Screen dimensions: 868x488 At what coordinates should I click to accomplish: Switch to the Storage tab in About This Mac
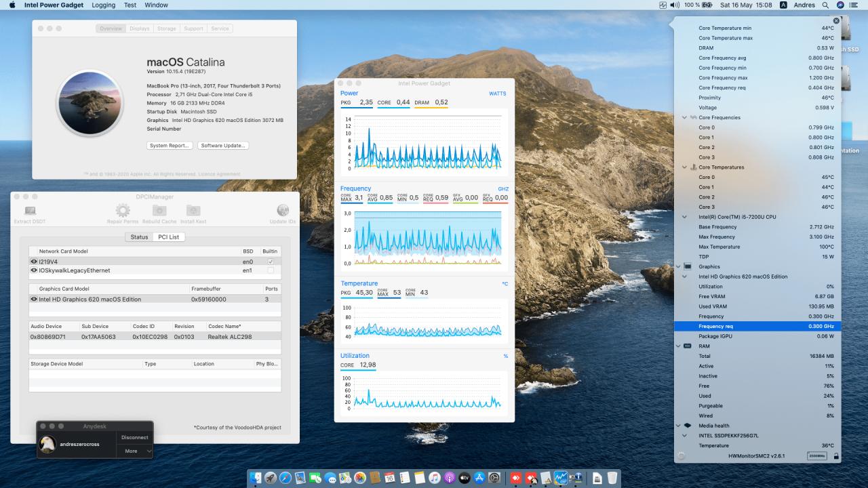(x=167, y=28)
